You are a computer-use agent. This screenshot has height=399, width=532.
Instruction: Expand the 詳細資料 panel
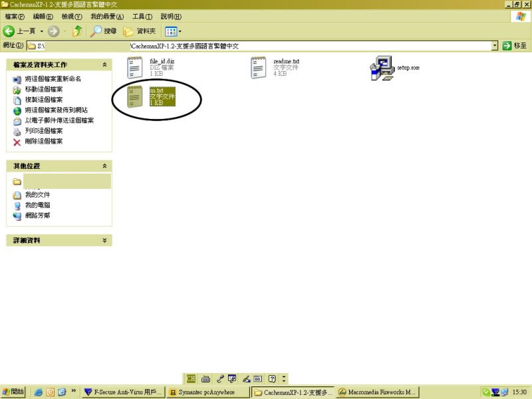coord(104,240)
